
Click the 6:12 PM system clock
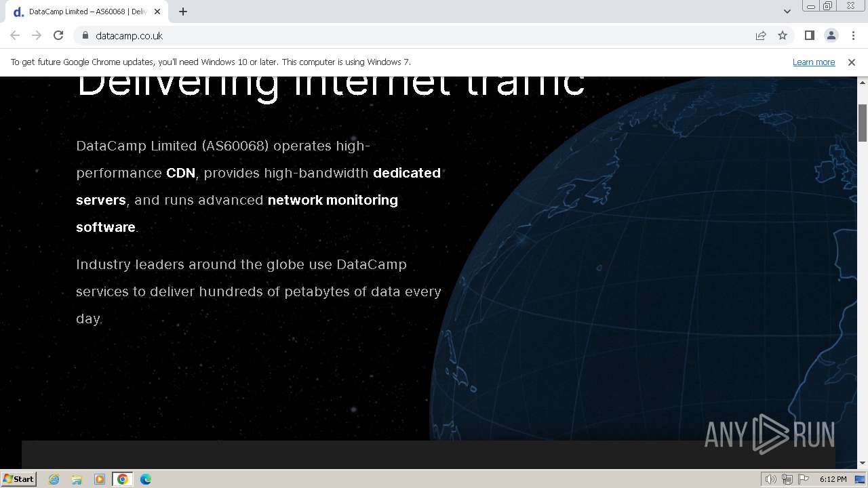coord(833,479)
